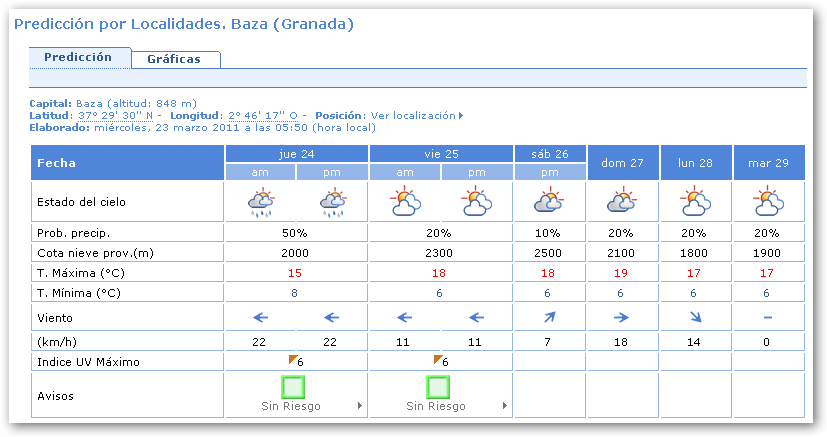The height and width of the screenshot is (437, 827).
Task: Click the Saturday pm cloudy sky icon
Action: (550, 203)
